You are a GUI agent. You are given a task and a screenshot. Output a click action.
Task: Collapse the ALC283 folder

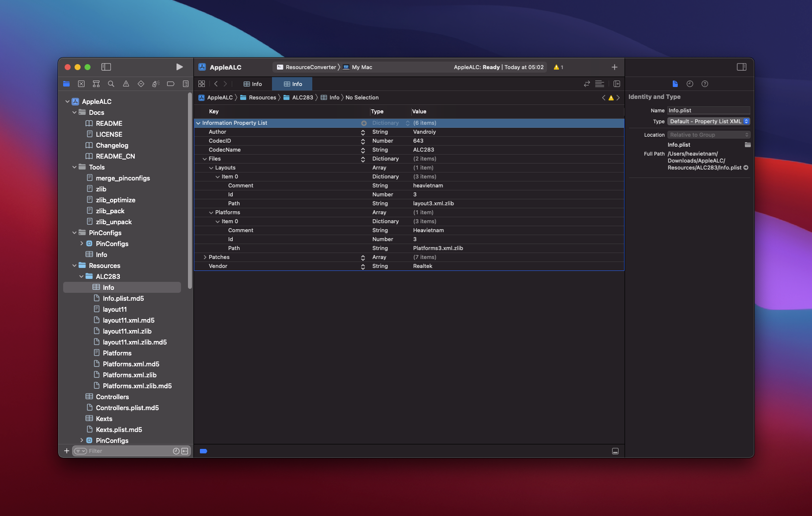pos(82,276)
